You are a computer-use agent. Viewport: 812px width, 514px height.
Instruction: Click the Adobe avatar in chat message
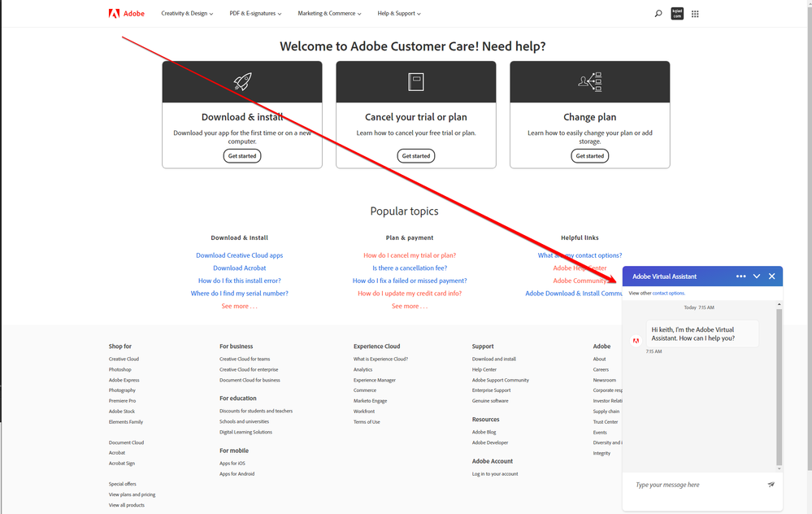tap(636, 341)
